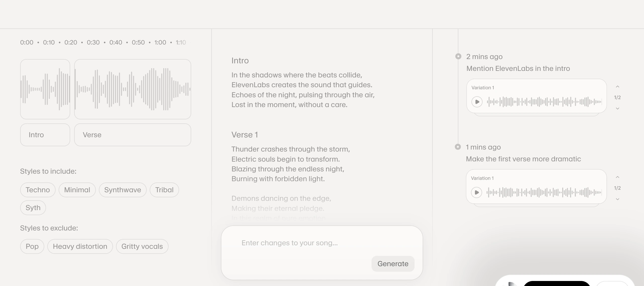This screenshot has height=286, width=644.
Task: Show next variation of the dramatic verse edit
Action: point(617,199)
